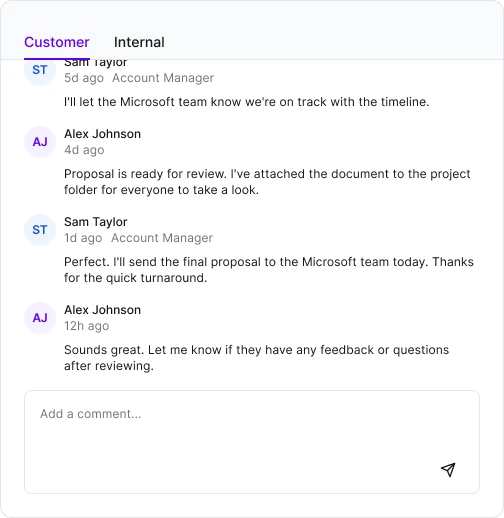Select the 'Proposal is ready for review' message
Viewport: 504px width, 518px height.
pos(267,182)
